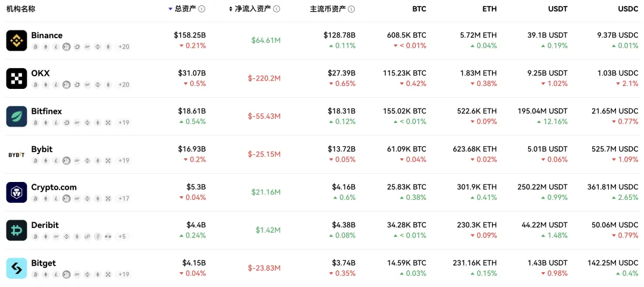The width and height of the screenshot is (644, 287).
Task: Click the Bitget exchange logo
Action: click(x=17, y=268)
